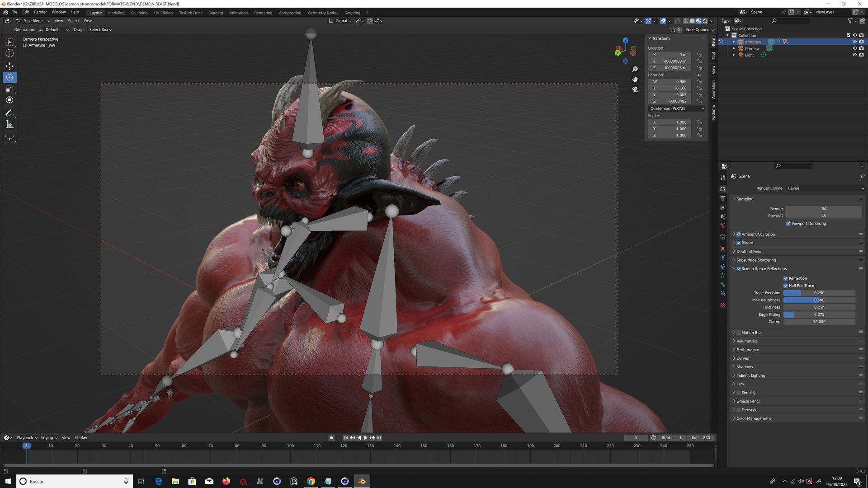Open the Playback timeline menu

(27, 438)
